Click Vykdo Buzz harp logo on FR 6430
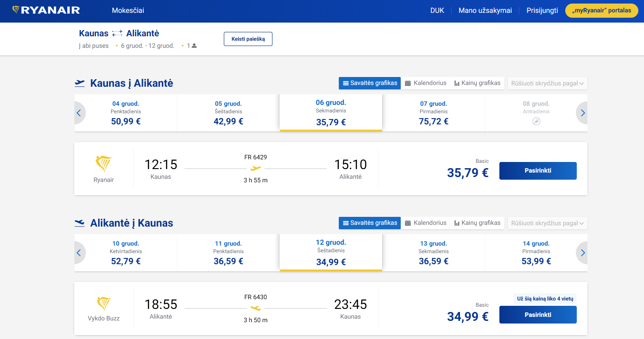The height and width of the screenshot is (339, 644). point(104,304)
